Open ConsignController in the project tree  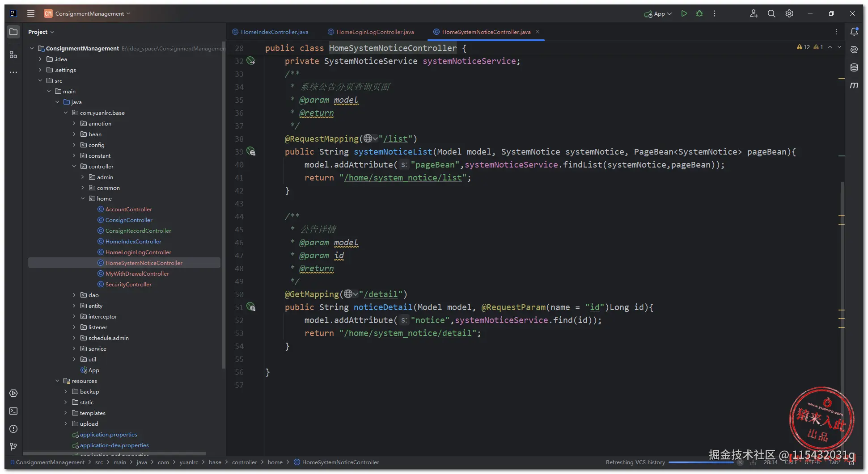(129, 220)
